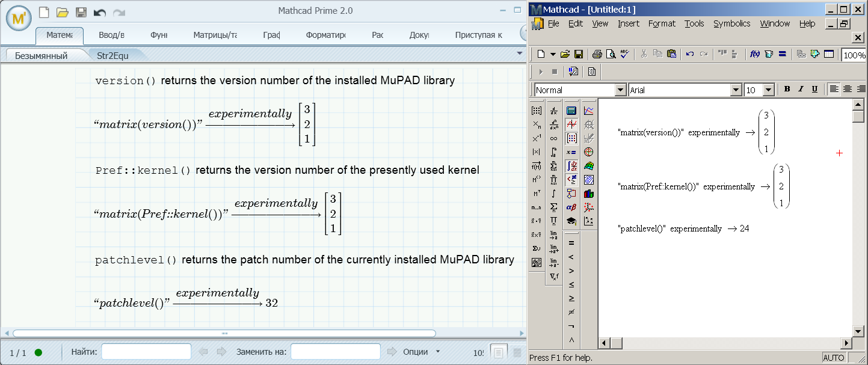Click the Заменить на replacement field
Screen dimensions: 868x365
(336, 352)
